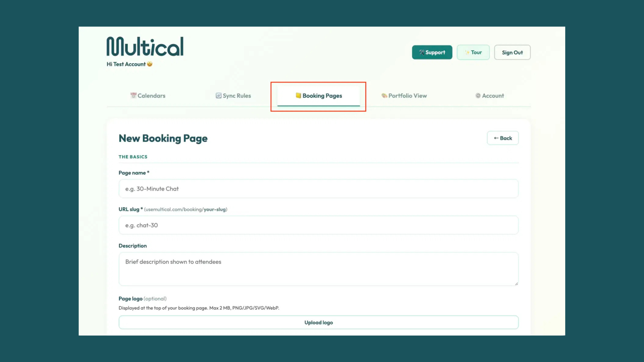Click the sync icon next to Sync Rules
The width and height of the screenshot is (644, 362).
tap(218, 96)
